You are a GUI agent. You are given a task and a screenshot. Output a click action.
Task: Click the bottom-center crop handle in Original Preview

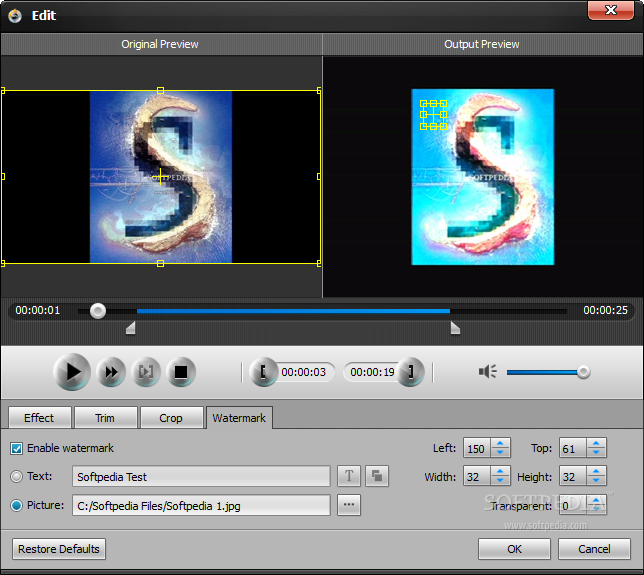click(x=161, y=263)
